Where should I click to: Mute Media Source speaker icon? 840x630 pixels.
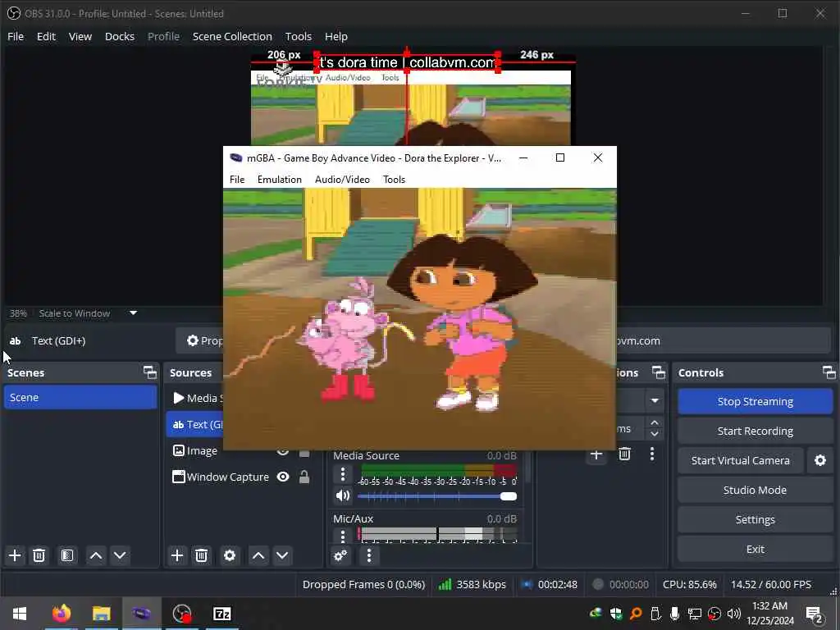(x=342, y=495)
